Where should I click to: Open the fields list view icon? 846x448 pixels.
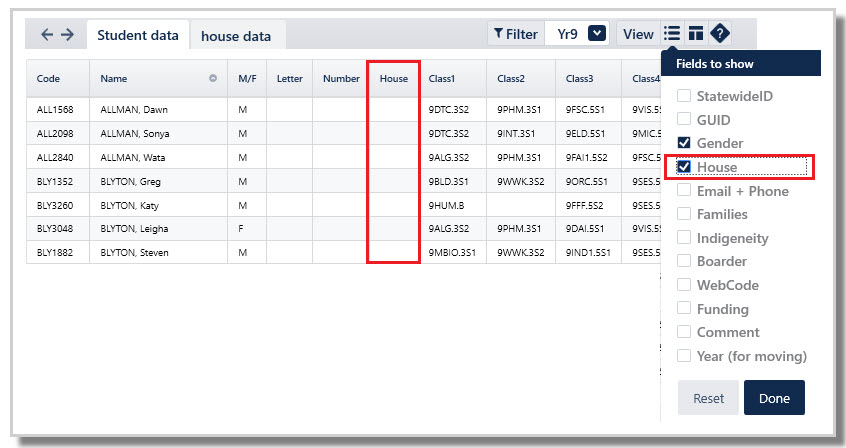coord(672,33)
